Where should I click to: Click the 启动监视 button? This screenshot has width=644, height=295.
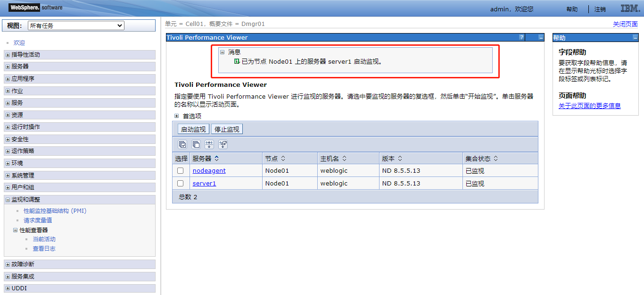pyautogui.click(x=194, y=129)
